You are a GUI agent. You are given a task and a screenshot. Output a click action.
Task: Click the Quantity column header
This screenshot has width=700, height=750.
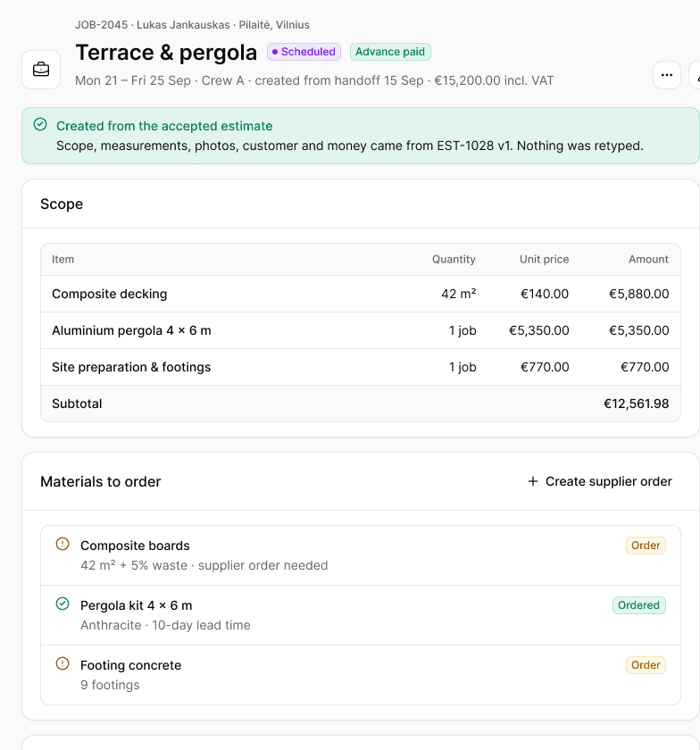click(454, 259)
